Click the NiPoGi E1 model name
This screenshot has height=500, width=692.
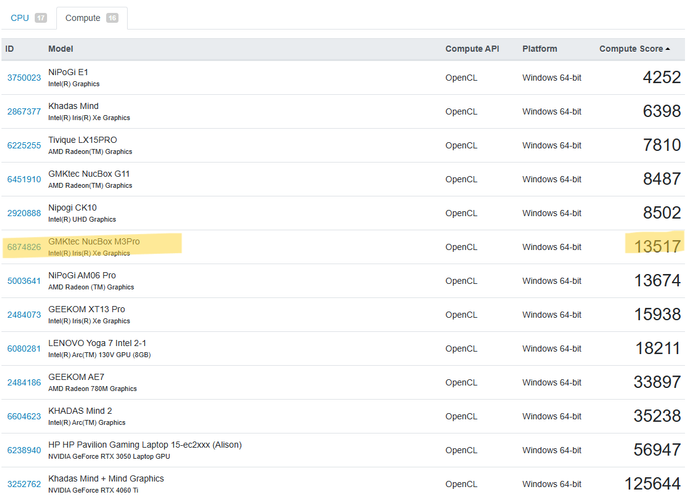[68, 72]
